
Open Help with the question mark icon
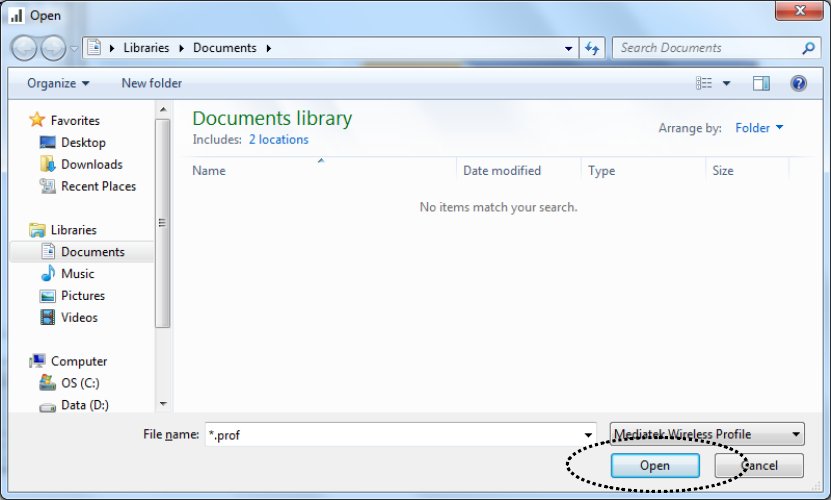[798, 83]
